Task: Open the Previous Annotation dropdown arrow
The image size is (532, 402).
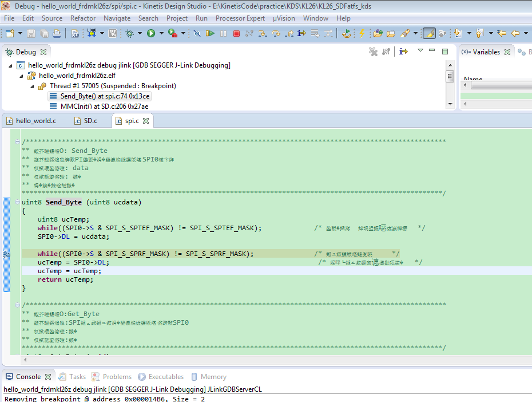Action: tap(491, 33)
